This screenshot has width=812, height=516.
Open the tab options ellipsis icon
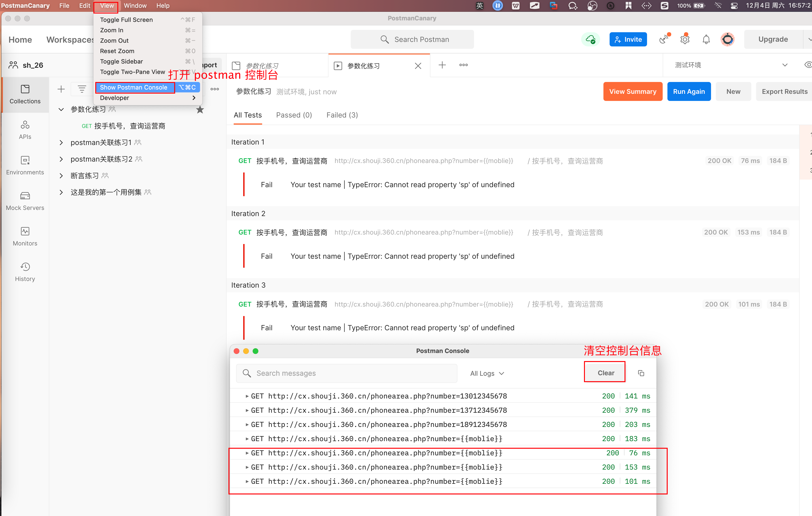pyautogui.click(x=463, y=65)
